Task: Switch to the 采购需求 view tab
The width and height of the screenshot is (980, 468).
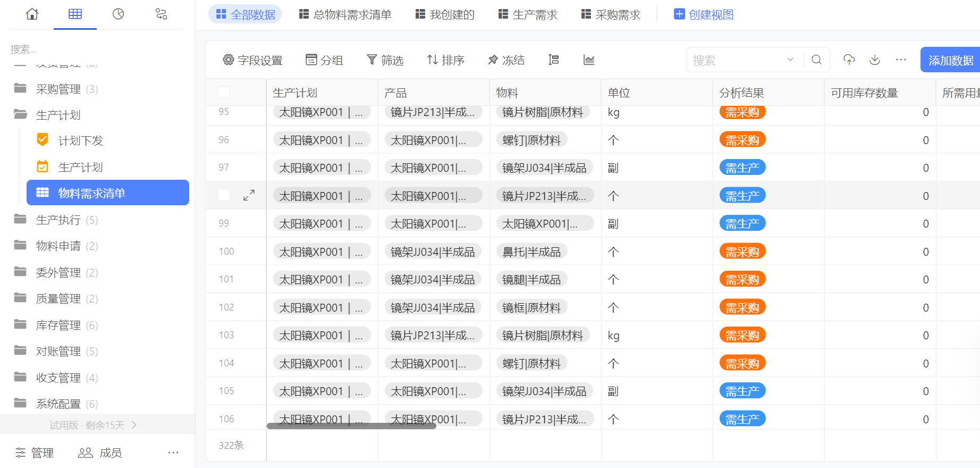Action: click(611, 15)
